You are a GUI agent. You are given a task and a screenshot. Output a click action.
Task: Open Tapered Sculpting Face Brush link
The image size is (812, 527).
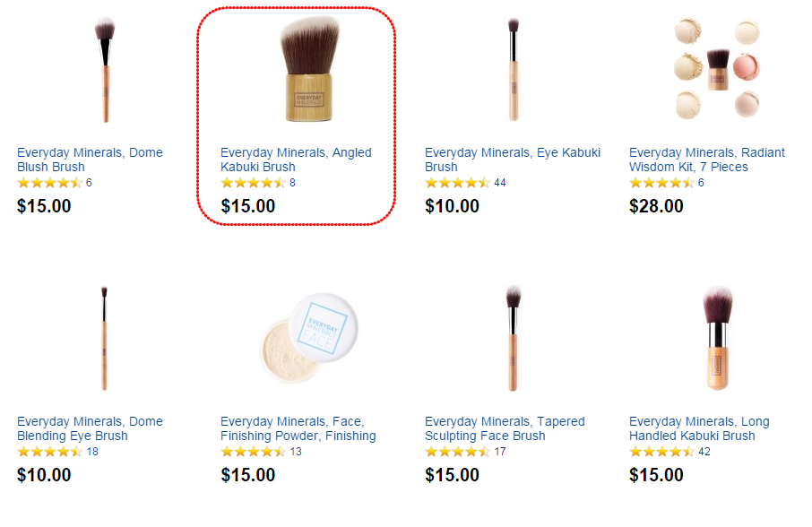pyautogui.click(x=505, y=428)
